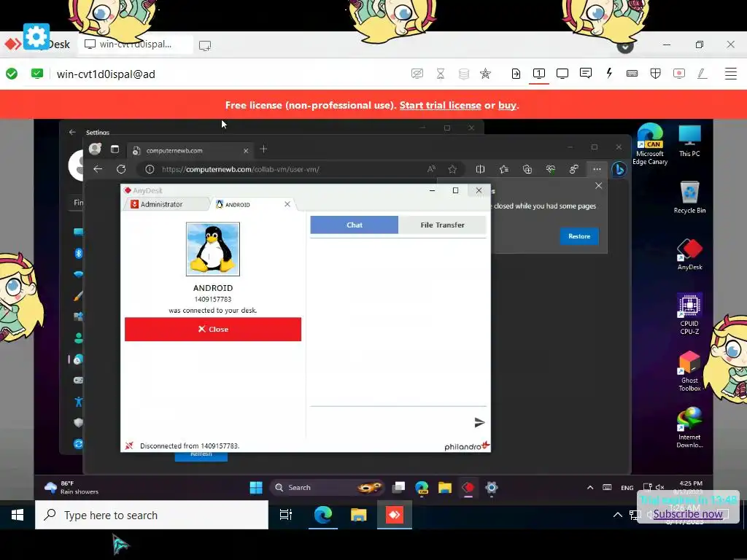This screenshot has height=560, width=747.
Task: Select the Recycle Bin desktop icon
Action: tap(689, 197)
